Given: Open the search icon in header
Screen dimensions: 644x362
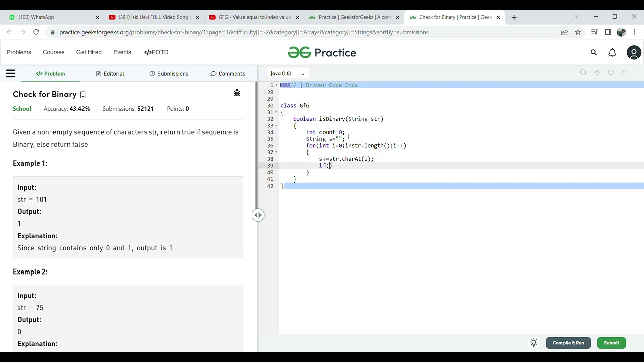Looking at the screenshot, I should [x=594, y=52].
